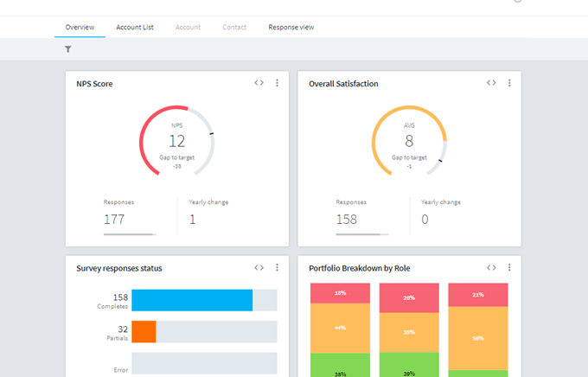588x377 pixels.
Task: Click the NPS 12 gauge
Action: coord(177,142)
